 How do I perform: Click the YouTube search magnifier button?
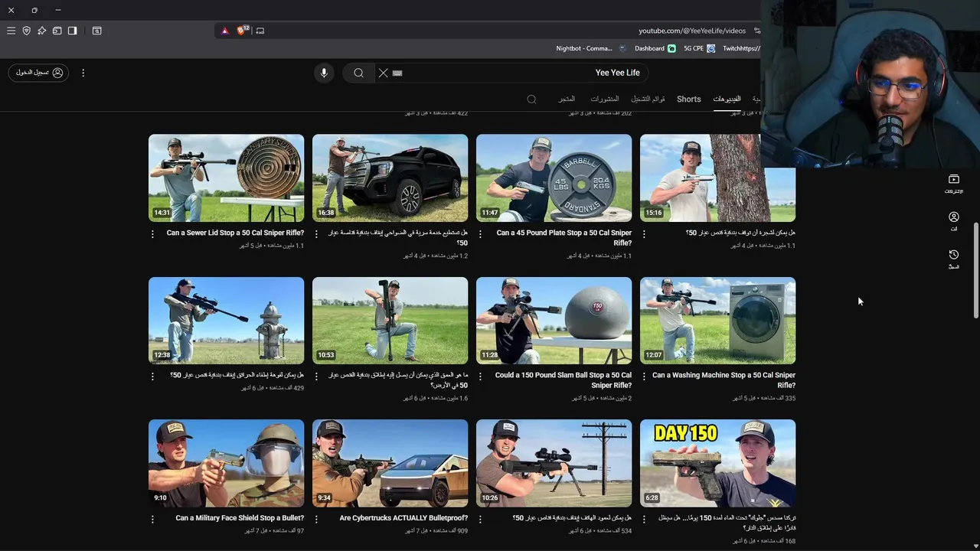[x=358, y=73]
